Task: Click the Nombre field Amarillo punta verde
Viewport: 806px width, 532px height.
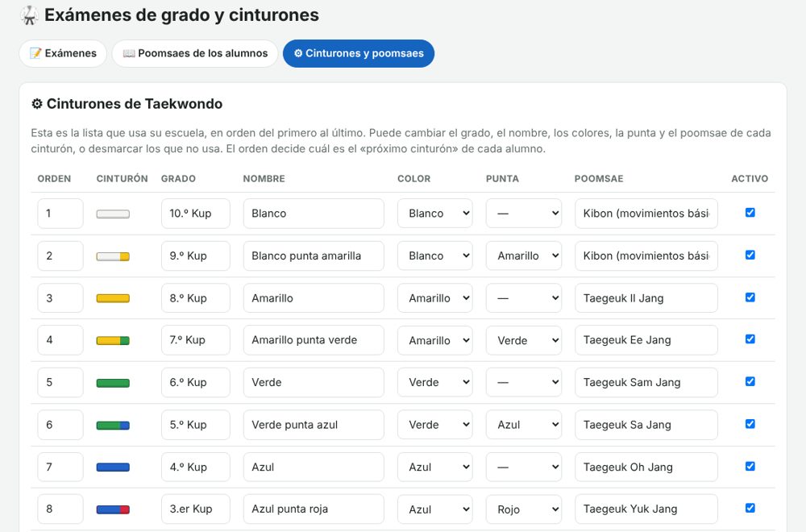Action: click(x=314, y=340)
